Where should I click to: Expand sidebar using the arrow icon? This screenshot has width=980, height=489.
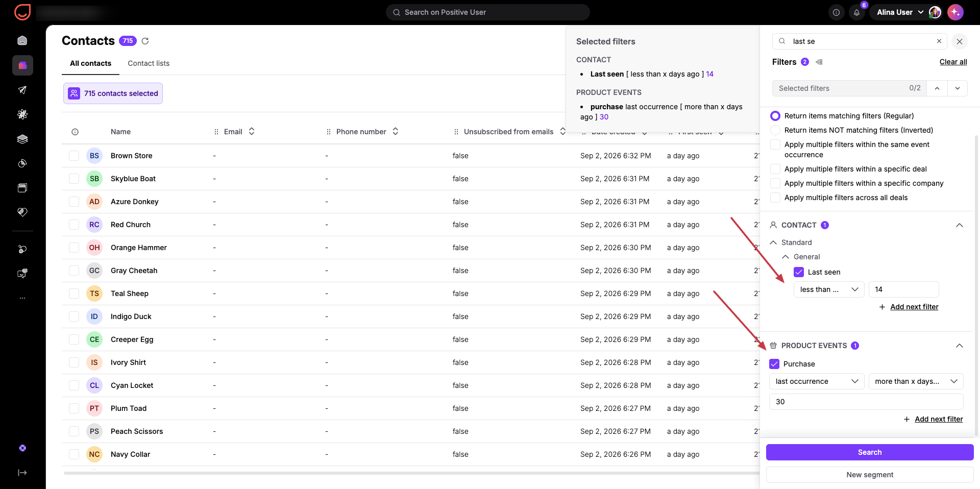coord(22,473)
